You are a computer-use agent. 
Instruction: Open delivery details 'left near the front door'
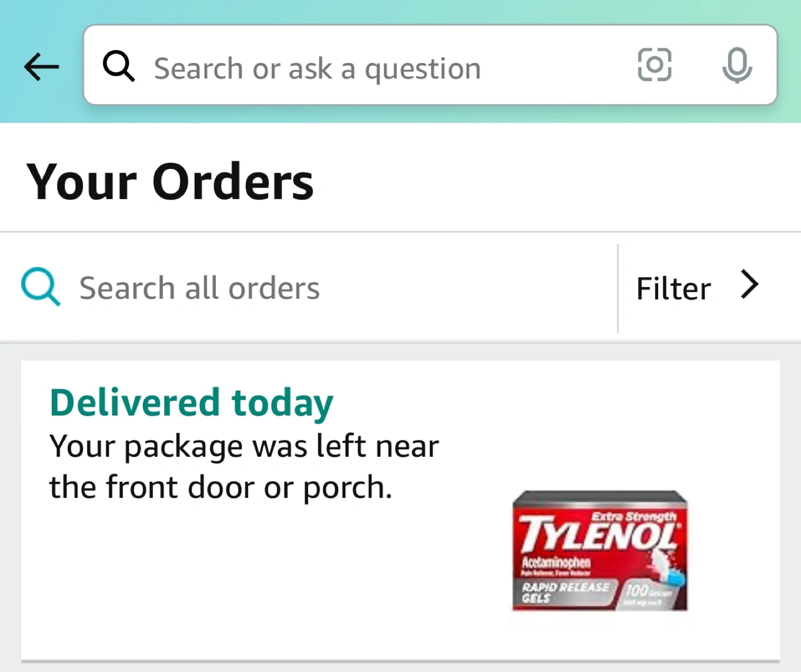[x=244, y=467]
